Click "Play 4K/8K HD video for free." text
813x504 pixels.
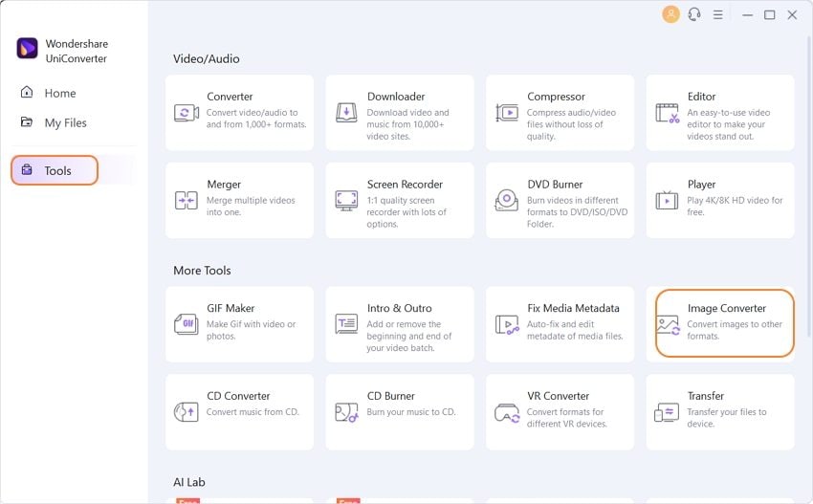(735, 207)
